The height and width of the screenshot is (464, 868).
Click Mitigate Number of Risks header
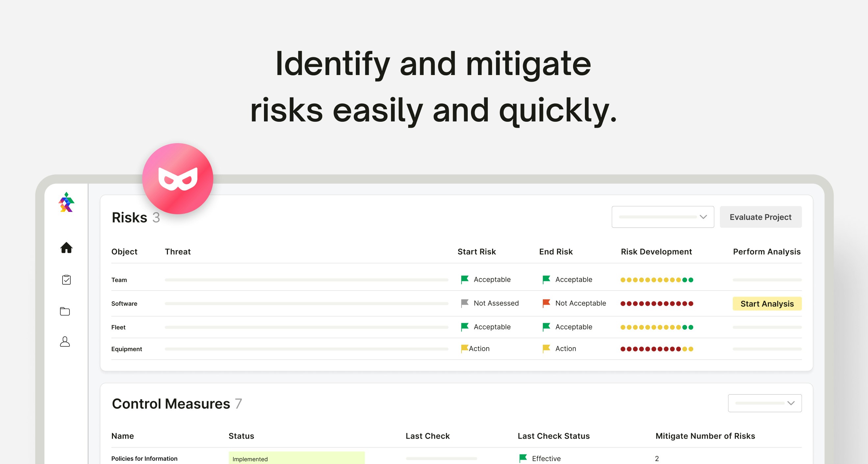[705, 436]
